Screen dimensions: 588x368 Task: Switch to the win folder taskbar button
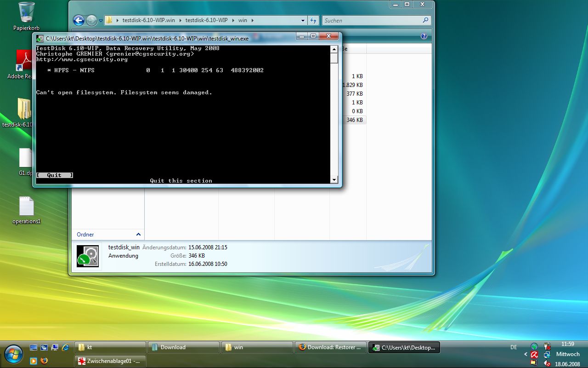[x=257, y=347]
